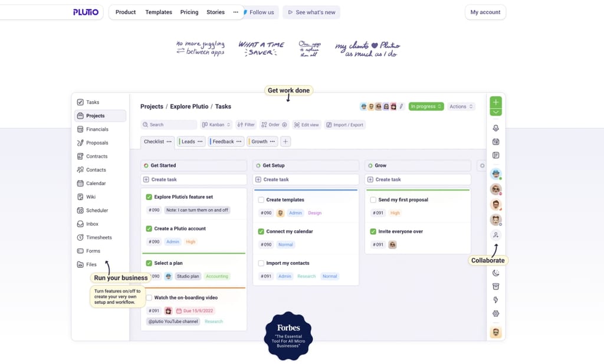The height and width of the screenshot is (364, 604).
Task: Click the profile avatar at the right bar bottom
Action: 495,332
